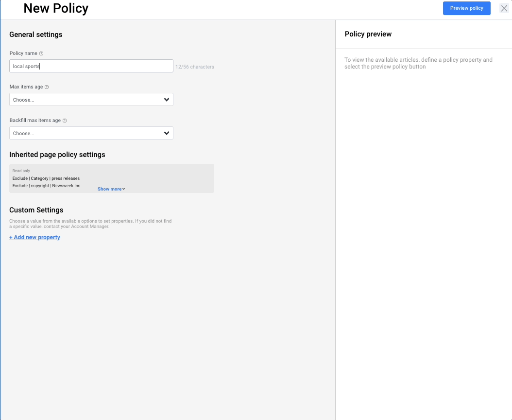Click the 12/56 characters counter text
The width and height of the screenshot is (512, 420).
pyautogui.click(x=195, y=67)
